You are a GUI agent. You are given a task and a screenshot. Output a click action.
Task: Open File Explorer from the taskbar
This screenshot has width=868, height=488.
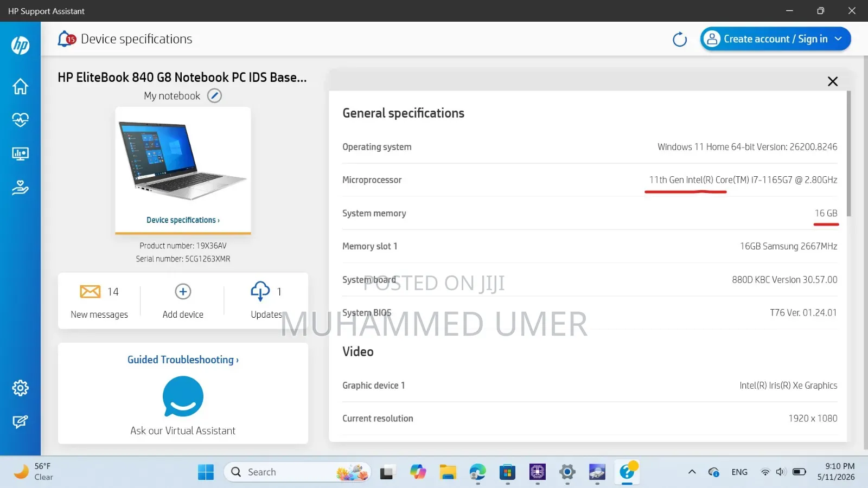coord(448,472)
